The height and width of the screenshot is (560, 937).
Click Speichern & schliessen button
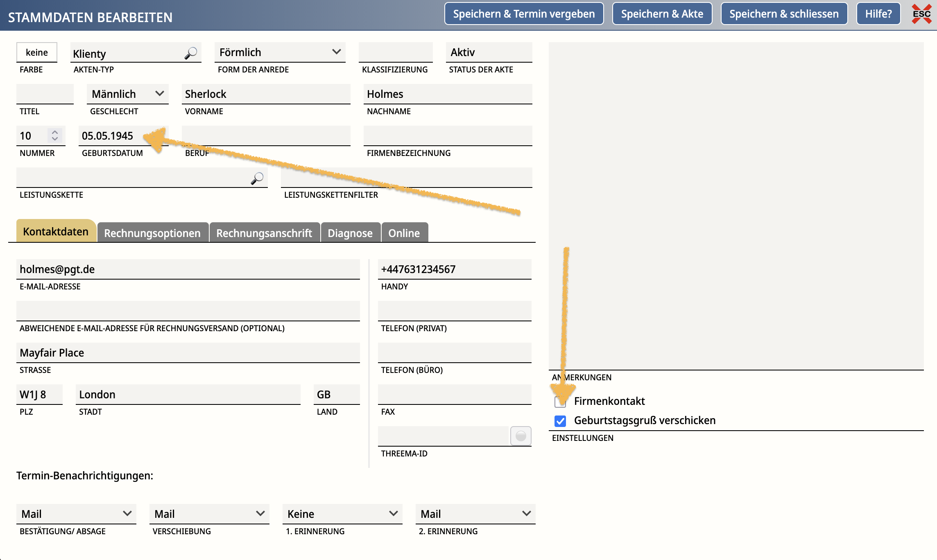(x=784, y=14)
